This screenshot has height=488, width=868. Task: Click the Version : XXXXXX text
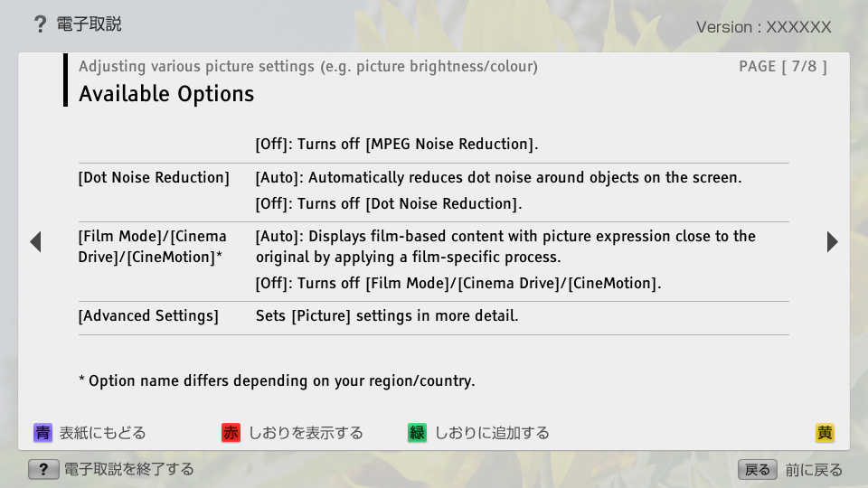(763, 27)
